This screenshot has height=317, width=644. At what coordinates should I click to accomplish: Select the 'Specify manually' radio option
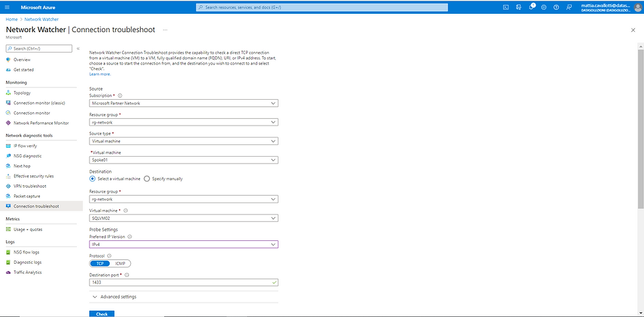[x=147, y=179]
